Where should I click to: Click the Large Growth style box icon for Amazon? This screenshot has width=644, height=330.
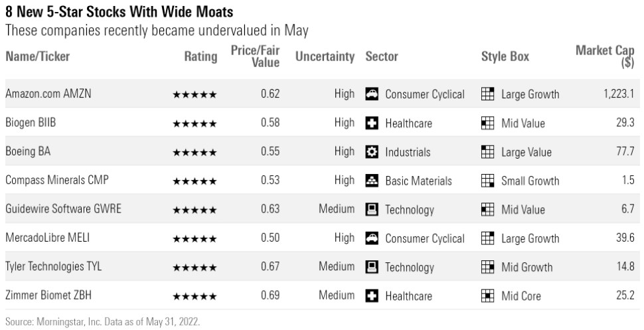pos(487,94)
